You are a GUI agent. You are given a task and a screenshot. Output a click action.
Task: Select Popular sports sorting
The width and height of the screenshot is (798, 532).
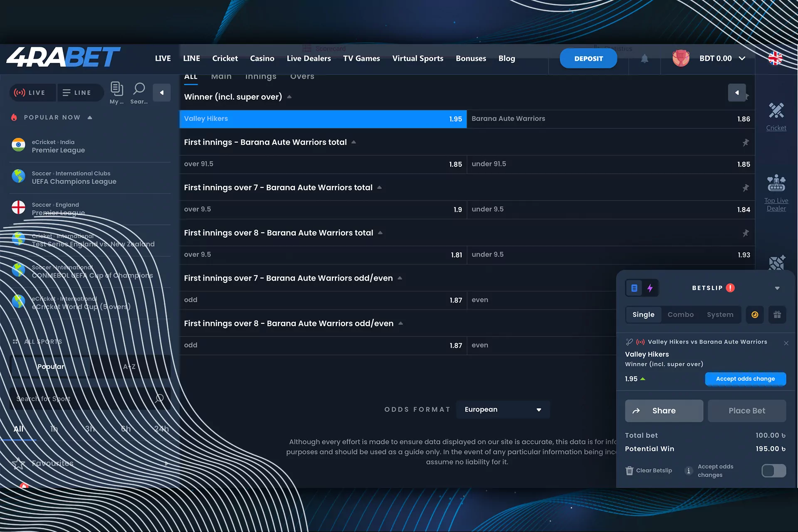pos(51,367)
